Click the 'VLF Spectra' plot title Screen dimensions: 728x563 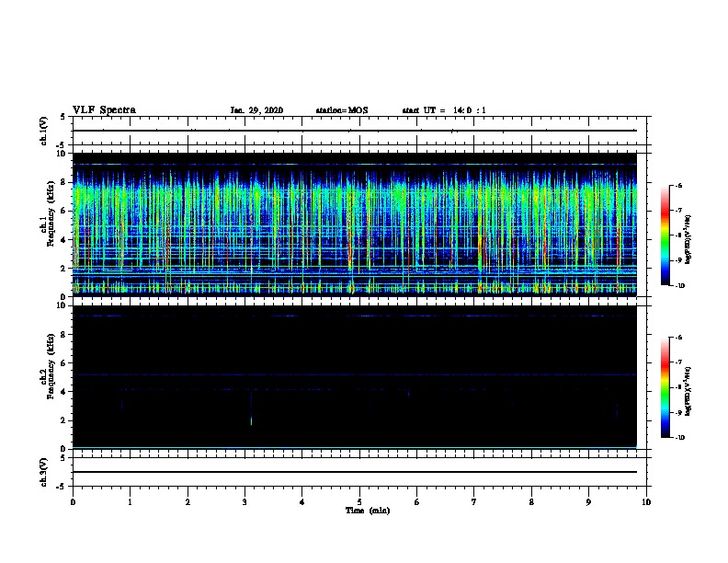(104, 110)
